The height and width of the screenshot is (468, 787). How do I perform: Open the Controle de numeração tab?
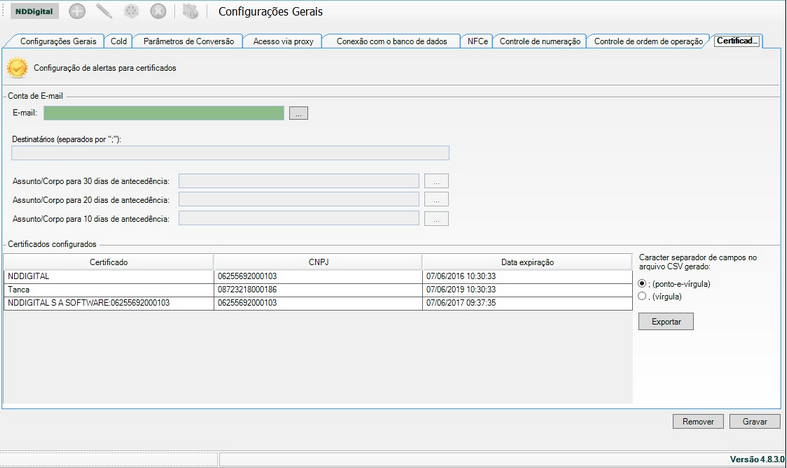(x=541, y=42)
